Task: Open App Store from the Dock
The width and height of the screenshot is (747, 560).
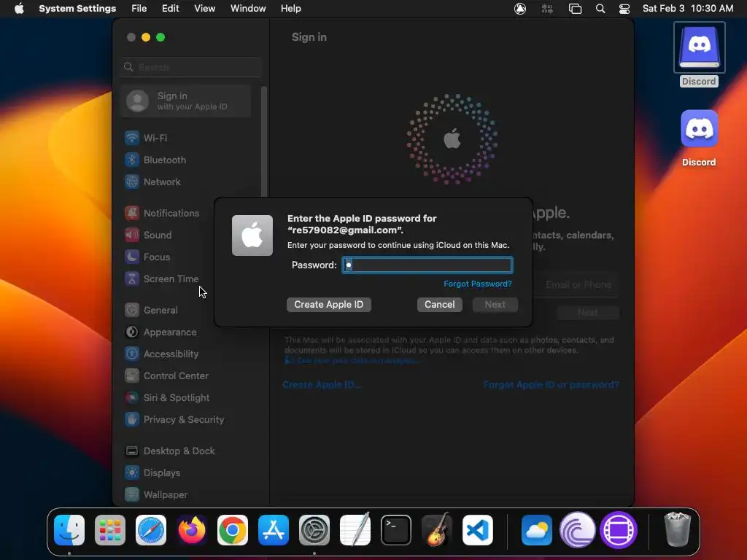Action: click(274, 530)
